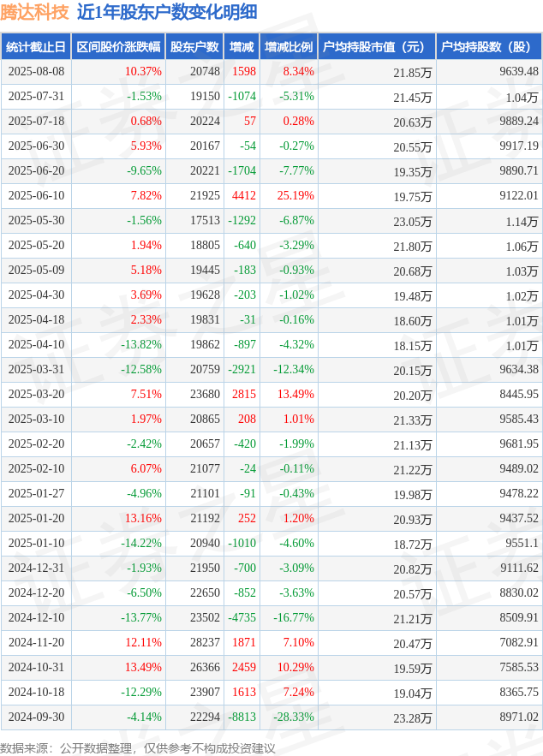Click the 户均持股数（股）header

(x=489, y=47)
